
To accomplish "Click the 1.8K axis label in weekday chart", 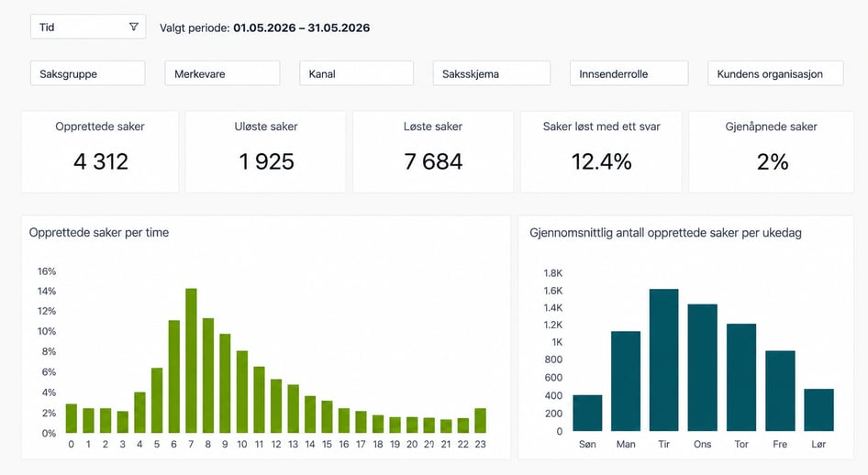I will point(553,273).
